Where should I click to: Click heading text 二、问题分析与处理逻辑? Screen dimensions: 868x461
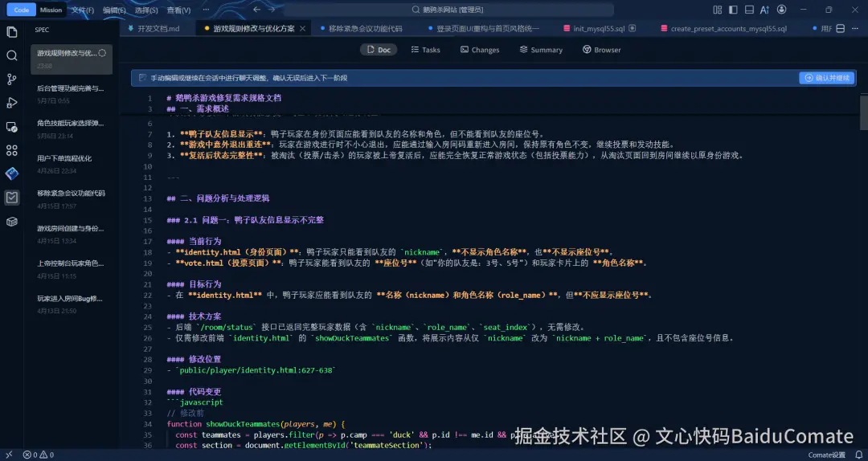[225, 198]
